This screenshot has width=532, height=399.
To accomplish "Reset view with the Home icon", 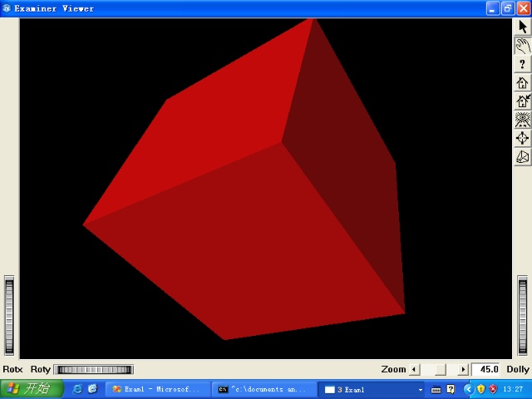I will [523, 82].
